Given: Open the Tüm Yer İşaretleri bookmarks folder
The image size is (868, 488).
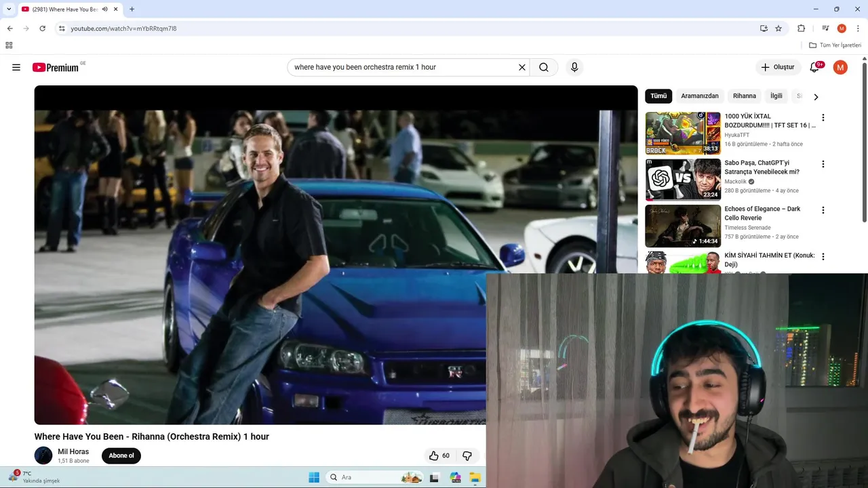Looking at the screenshot, I should [x=835, y=45].
